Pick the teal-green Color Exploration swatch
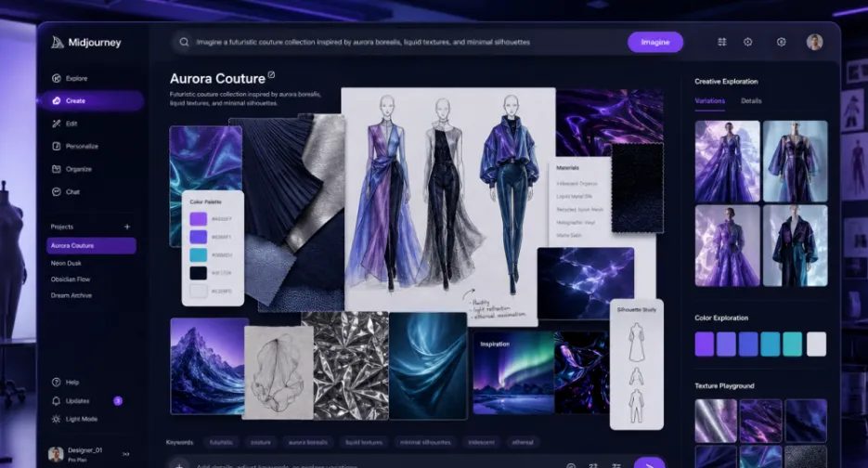Image resolution: width=868 pixels, height=468 pixels. click(x=792, y=344)
